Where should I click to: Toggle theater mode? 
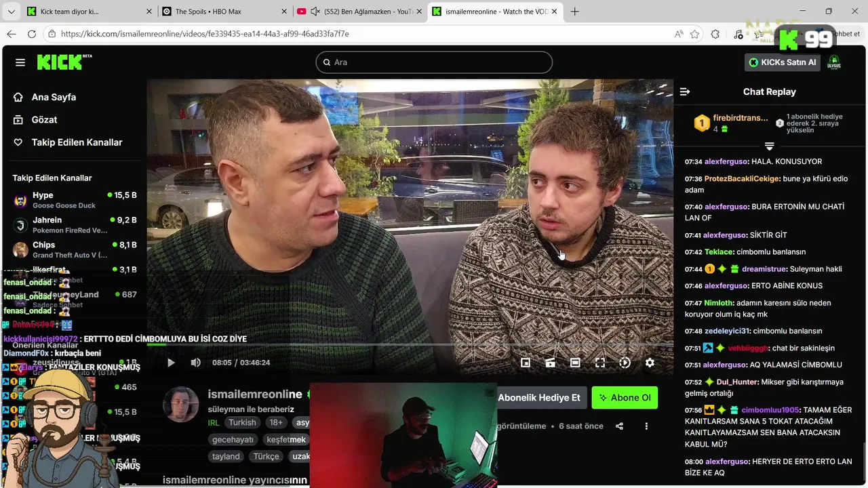[575, 363]
